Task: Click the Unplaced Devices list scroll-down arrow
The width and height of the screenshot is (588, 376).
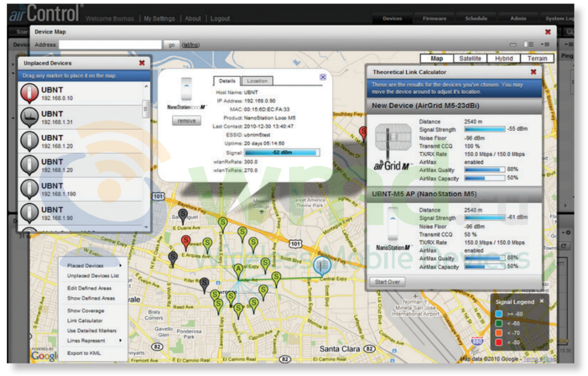Action: click(146, 227)
